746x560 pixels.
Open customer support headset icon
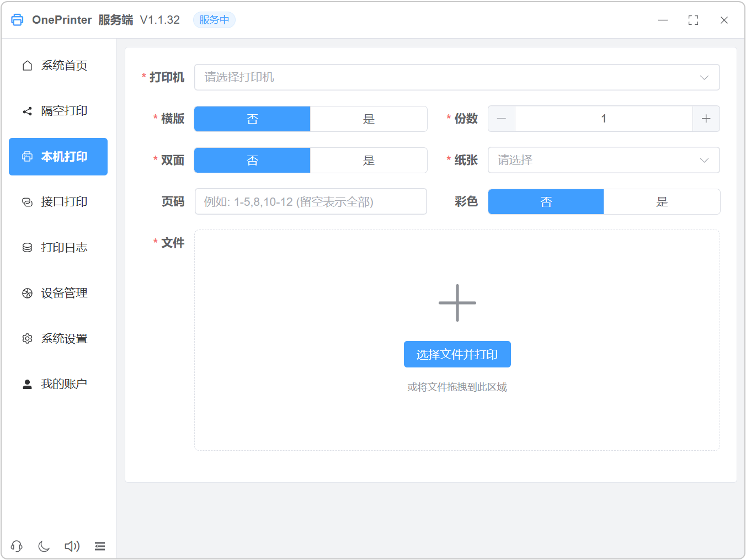(17, 546)
